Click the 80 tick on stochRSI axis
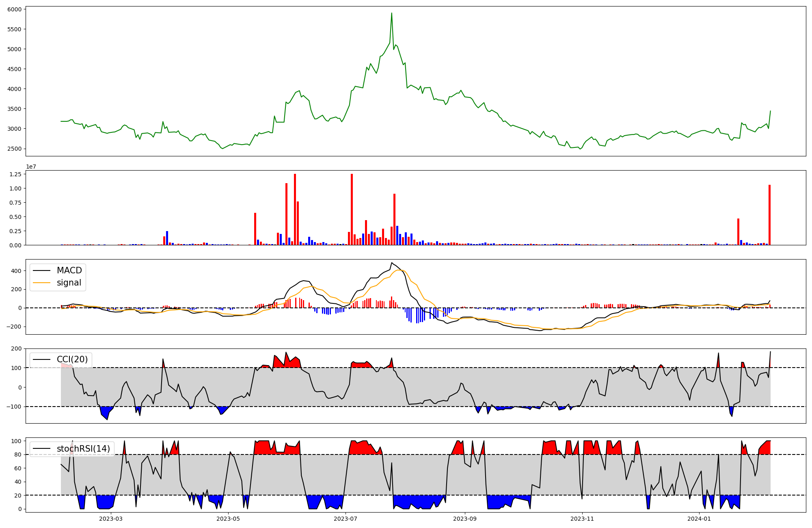The width and height of the screenshot is (812, 528). [x=18, y=454]
